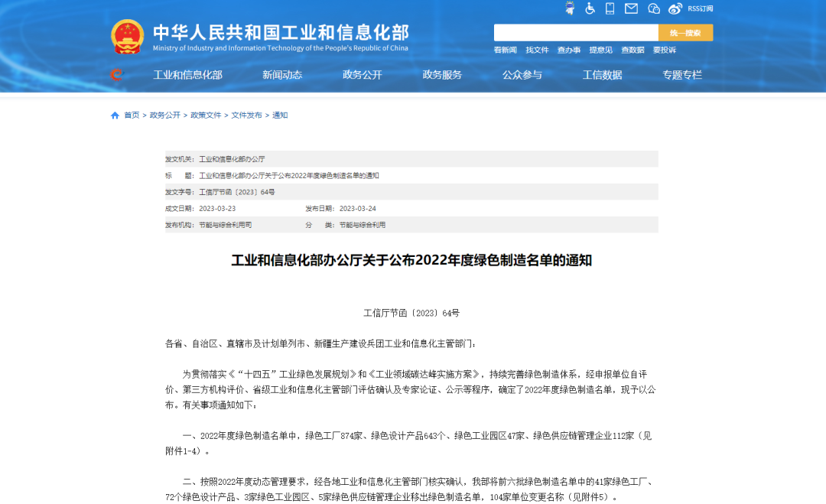Click the wheelchair accessibility icon
826x504 pixels.
590,8
